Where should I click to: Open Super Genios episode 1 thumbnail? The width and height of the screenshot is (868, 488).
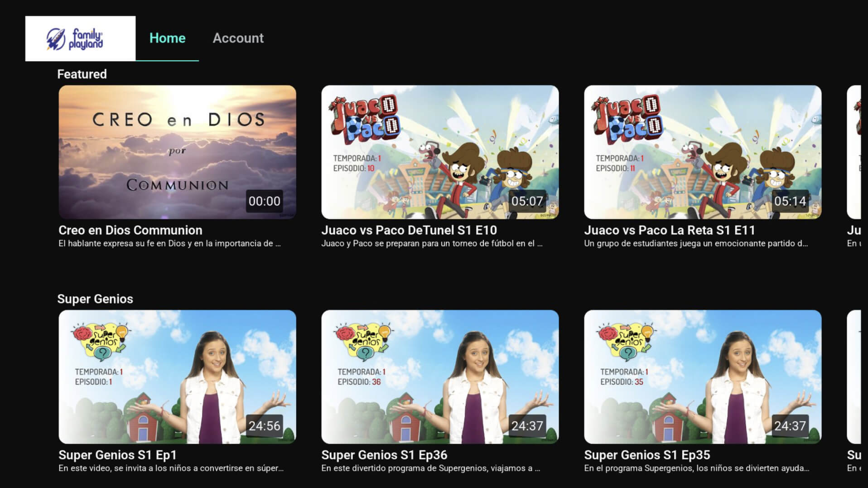coord(177,377)
